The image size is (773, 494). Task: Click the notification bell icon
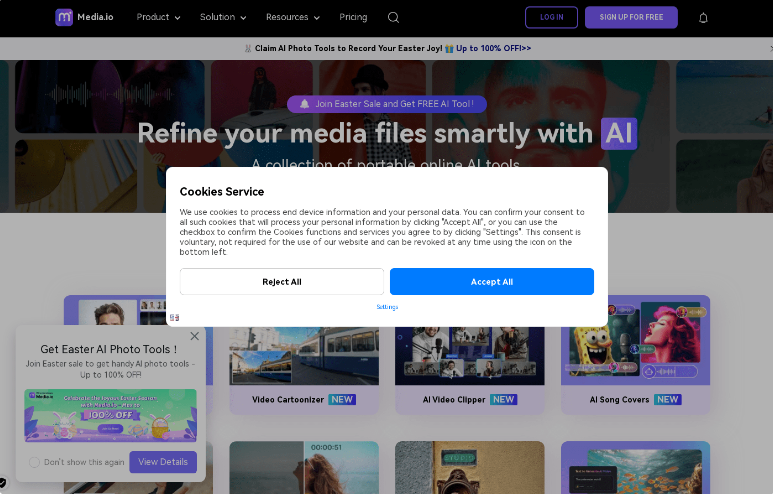(703, 18)
